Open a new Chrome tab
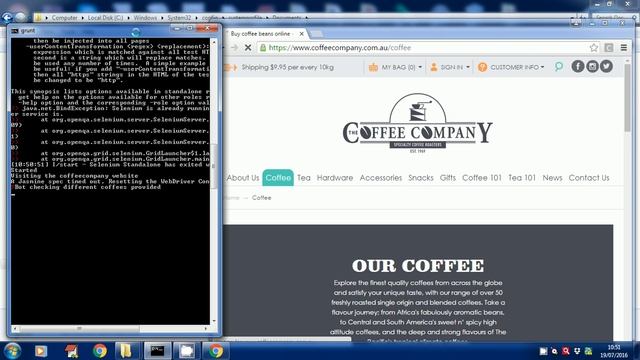 coord(316,34)
